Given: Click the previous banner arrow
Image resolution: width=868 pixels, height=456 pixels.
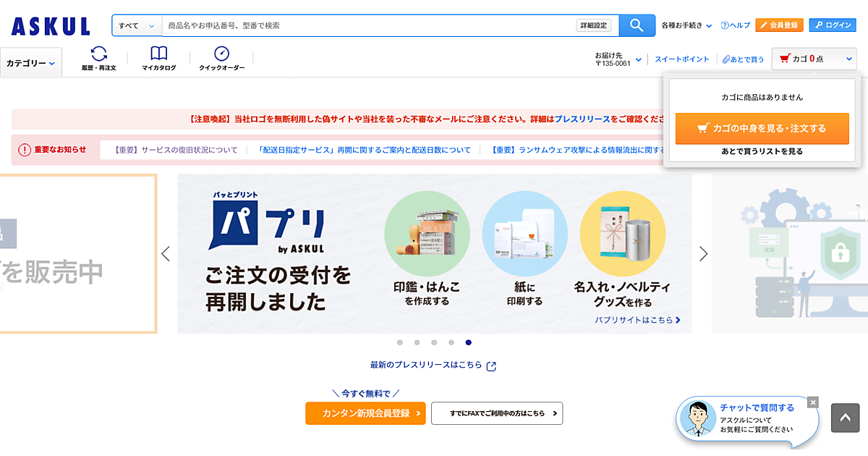Looking at the screenshot, I should (x=166, y=253).
